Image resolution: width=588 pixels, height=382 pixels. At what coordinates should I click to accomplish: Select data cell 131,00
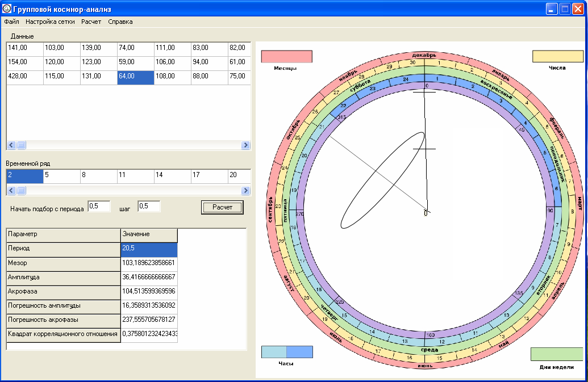click(x=99, y=78)
